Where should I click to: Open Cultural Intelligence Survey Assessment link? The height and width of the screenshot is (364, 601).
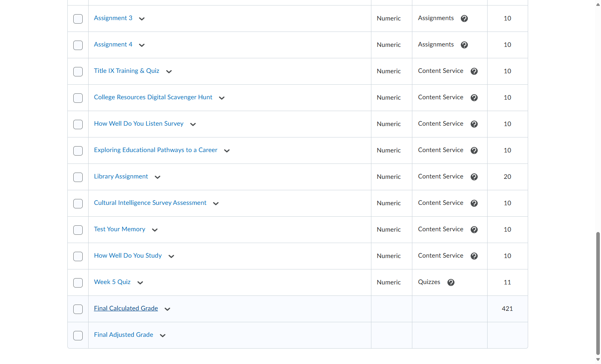pos(150,203)
